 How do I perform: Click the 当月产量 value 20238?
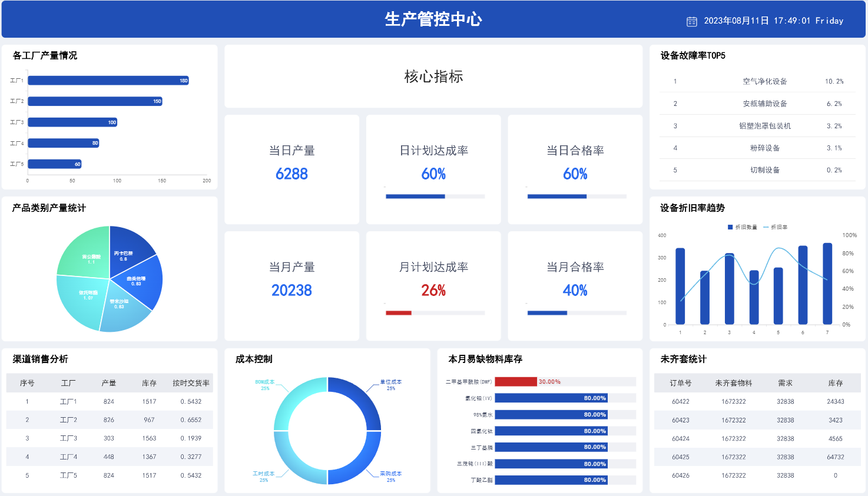pos(291,291)
